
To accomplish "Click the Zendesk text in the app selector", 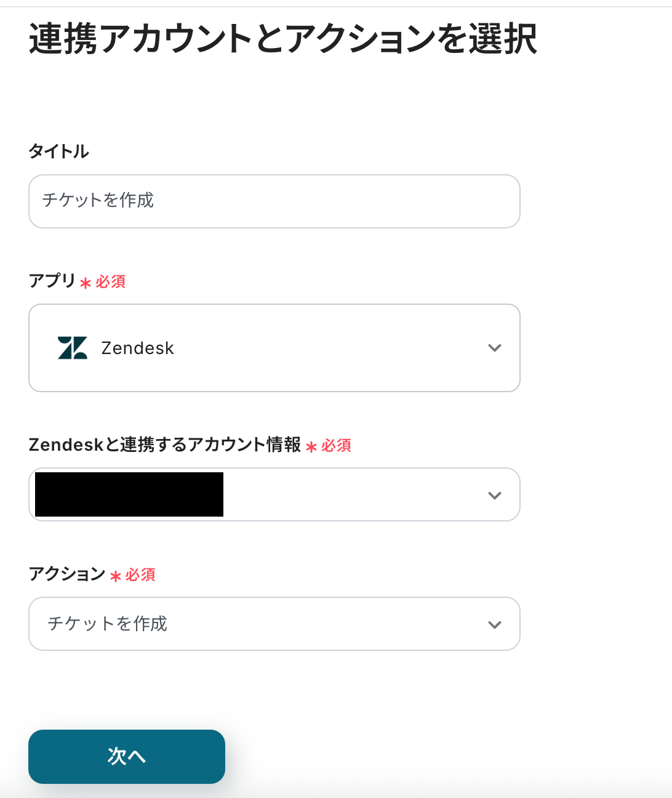I will click(x=137, y=348).
